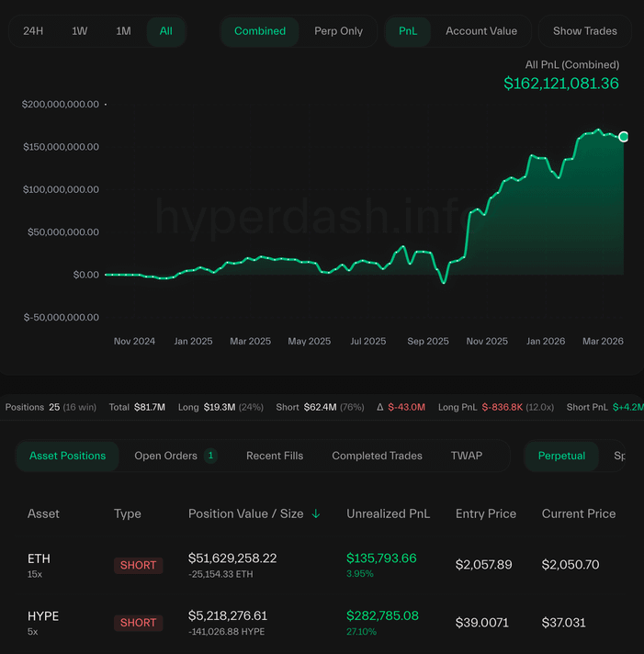Click the $100,000,000.00 axis label
The image size is (644, 654).
[x=61, y=189]
